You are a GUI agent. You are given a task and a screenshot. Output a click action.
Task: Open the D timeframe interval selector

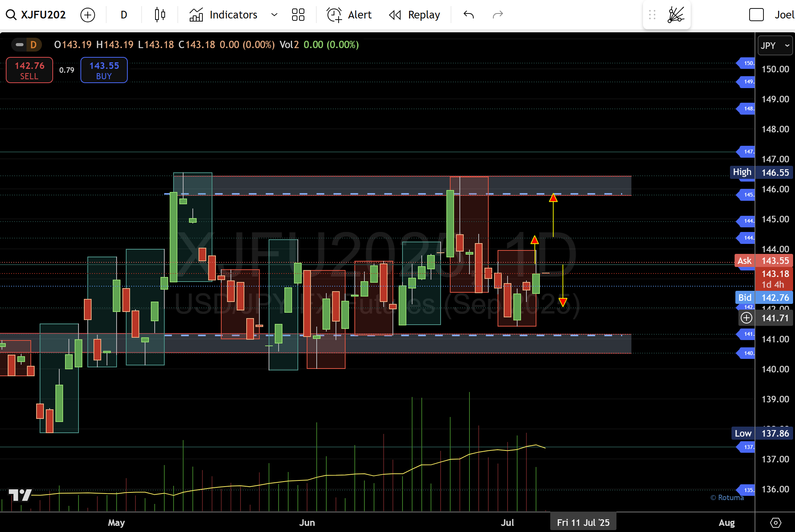click(x=124, y=15)
